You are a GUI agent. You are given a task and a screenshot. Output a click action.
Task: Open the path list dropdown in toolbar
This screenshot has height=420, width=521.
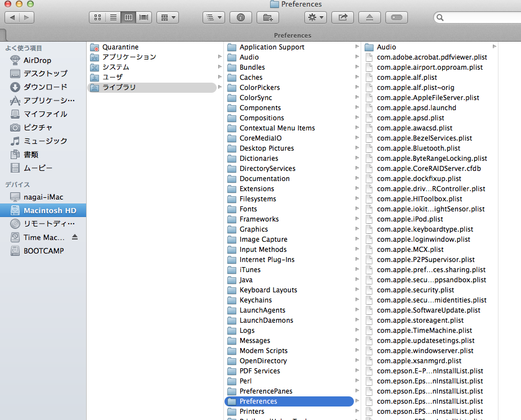click(x=214, y=17)
